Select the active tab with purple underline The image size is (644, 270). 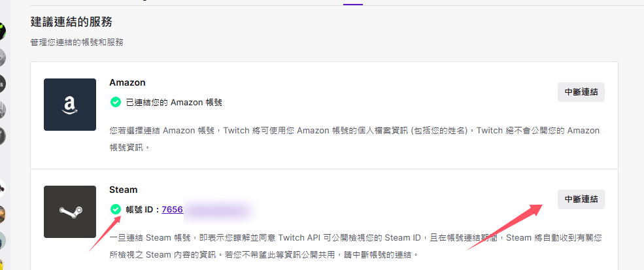[353, 3]
